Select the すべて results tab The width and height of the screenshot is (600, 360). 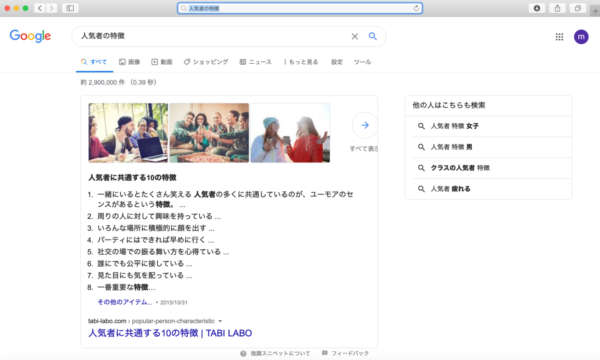(94, 62)
